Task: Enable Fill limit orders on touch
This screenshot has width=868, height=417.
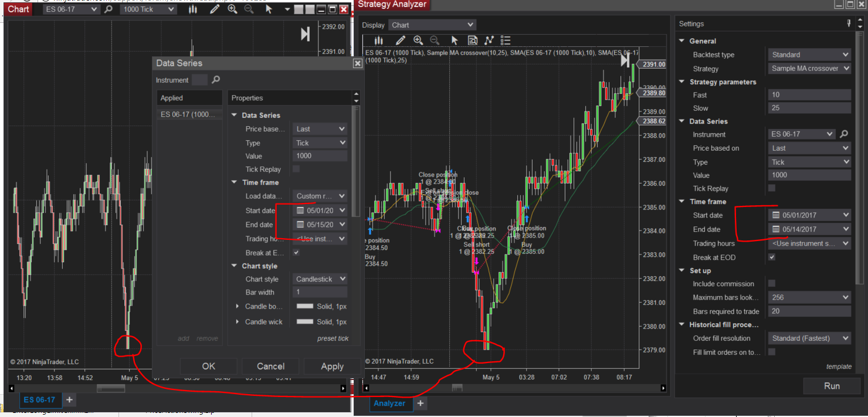Action: click(772, 352)
